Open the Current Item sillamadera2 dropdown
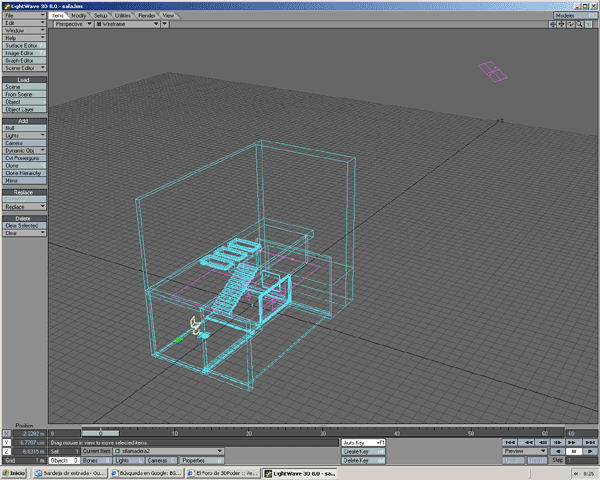The height and width of the screenshot is (480, 600). tap(168, 451)
